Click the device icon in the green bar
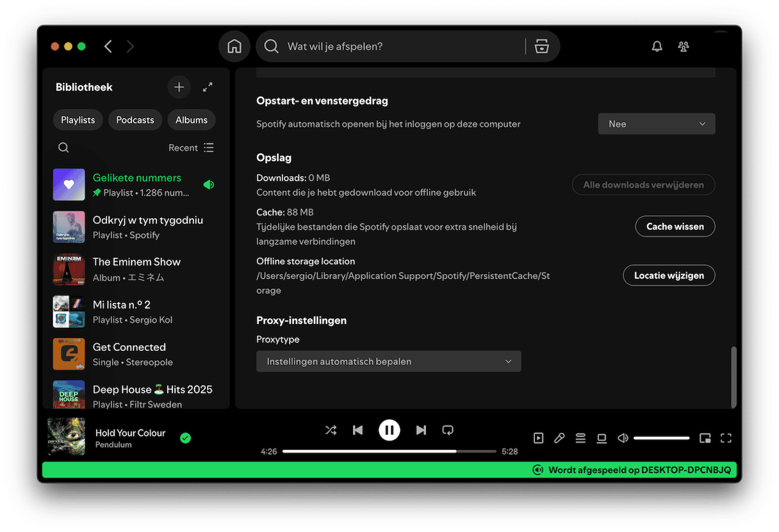The image size is (779, 532). click(x=538, y=470)
